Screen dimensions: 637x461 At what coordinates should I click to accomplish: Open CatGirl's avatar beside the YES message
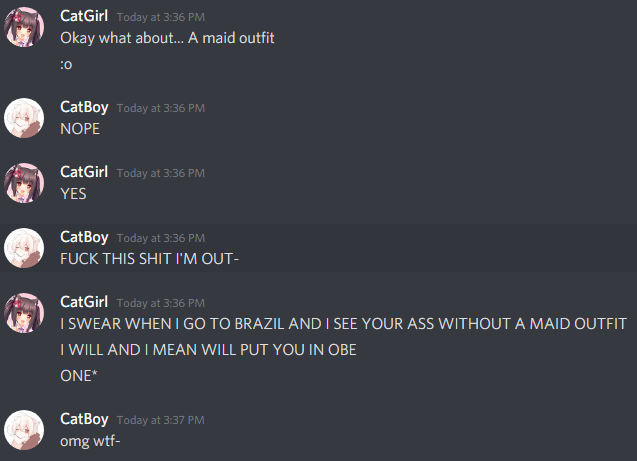(x=24, y=183)
